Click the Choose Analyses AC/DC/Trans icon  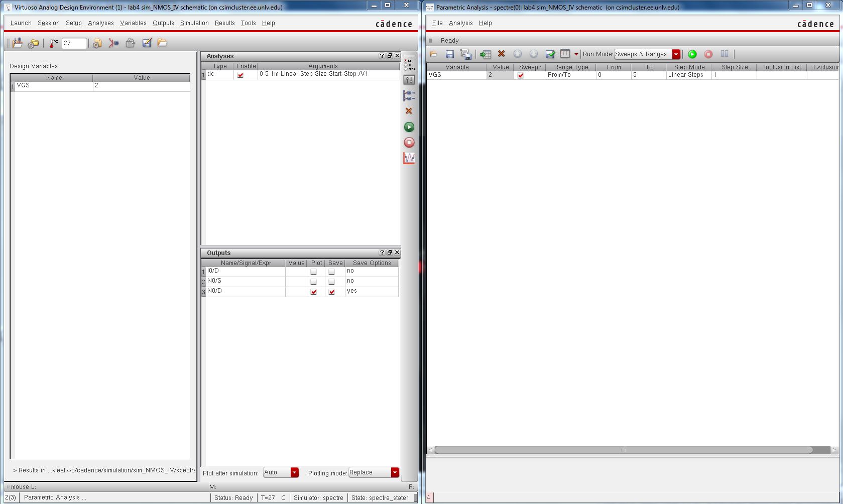click(409, 65)
